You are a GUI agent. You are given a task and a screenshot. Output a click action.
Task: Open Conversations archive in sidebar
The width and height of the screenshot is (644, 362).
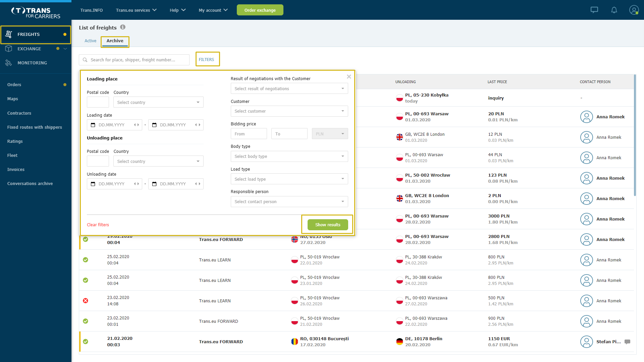tap(30, 183)
